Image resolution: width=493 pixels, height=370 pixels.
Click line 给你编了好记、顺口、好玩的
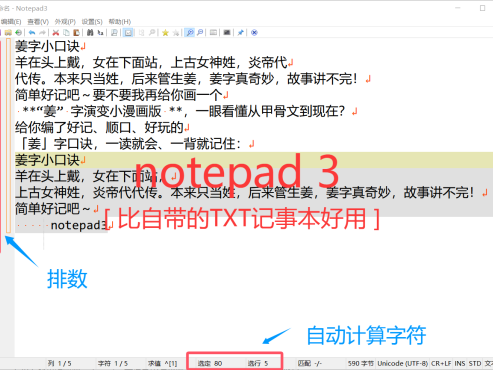[99, 128]
